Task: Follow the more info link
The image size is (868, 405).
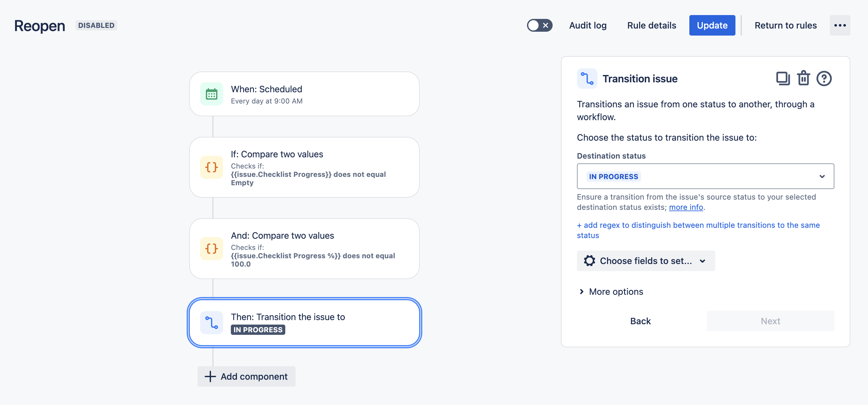Action: (x=686, y=207)
